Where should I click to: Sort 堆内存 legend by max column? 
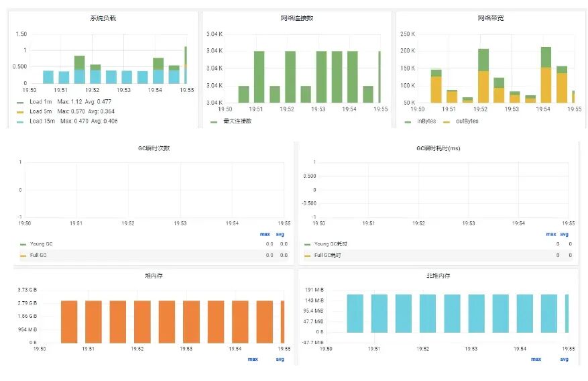click(x=253, y=360)
